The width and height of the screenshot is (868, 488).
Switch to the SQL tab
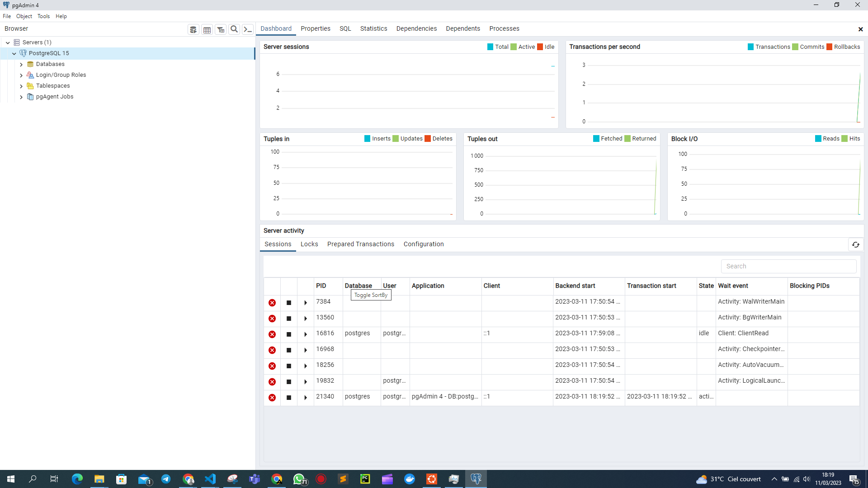[x=345, y=28]
